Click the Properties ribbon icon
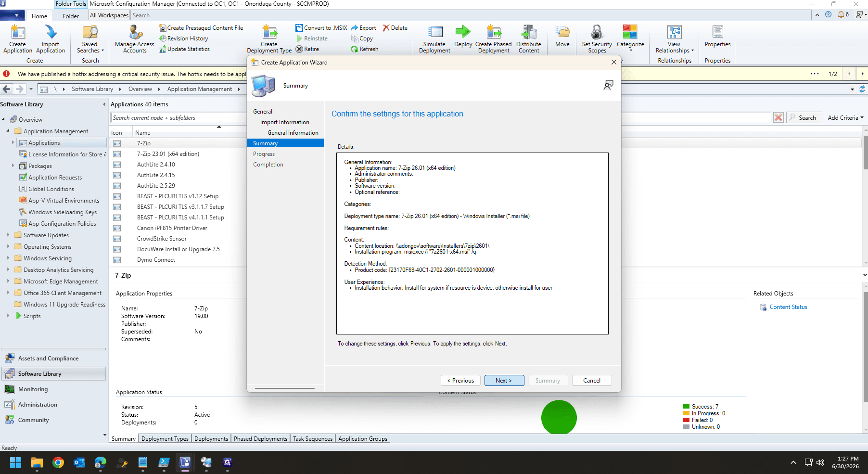The height and width of the screenshot is (474, 868). pyautogui.click(x=718, y=36)
